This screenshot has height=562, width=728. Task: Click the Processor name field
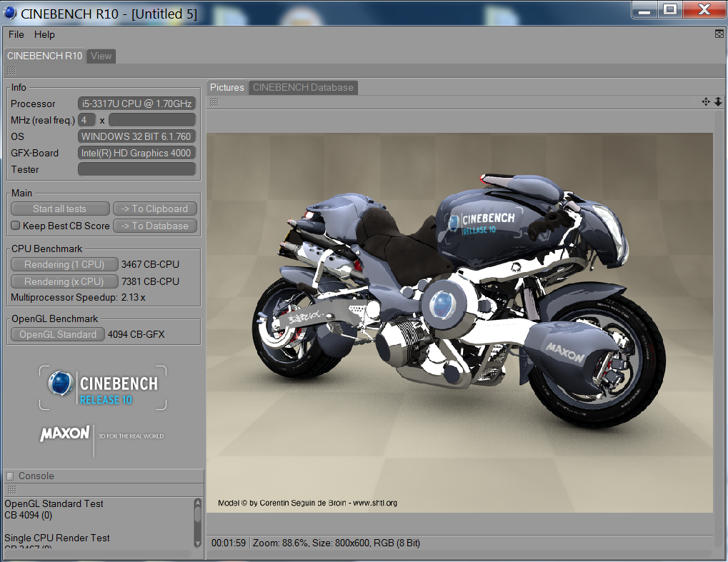[x=136, y=104]
